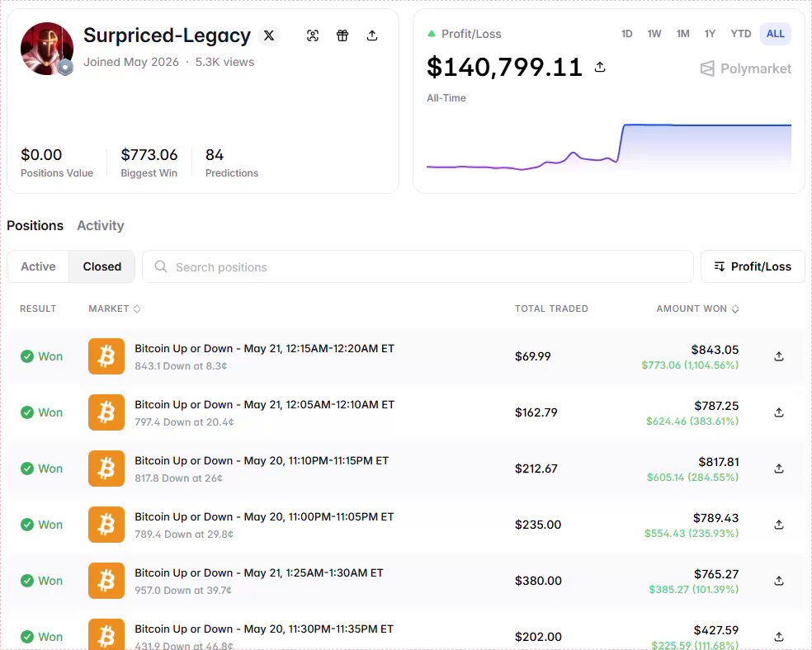Click the $843.05 amount won value
Viewport: 812px width, 650px height.
point(715,350)
